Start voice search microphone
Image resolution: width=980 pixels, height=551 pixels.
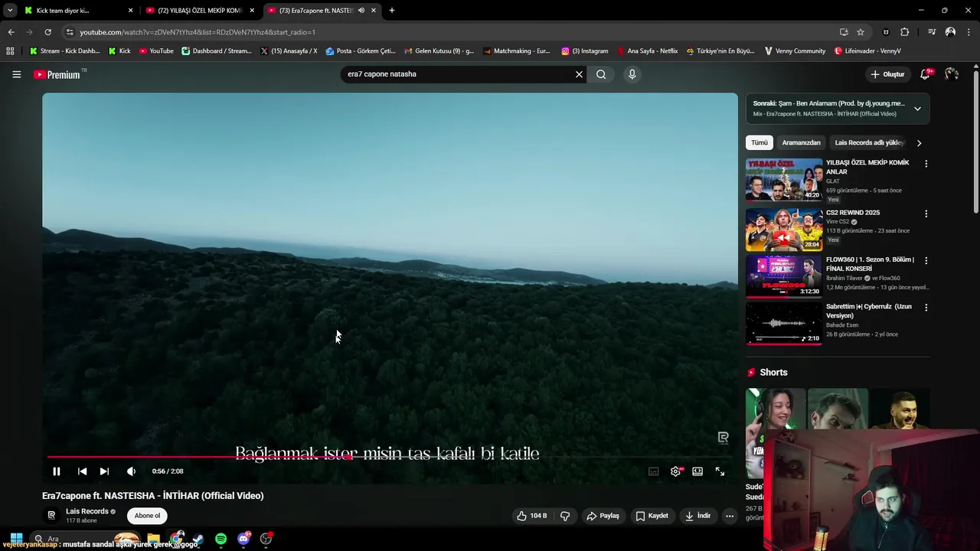(632, 74)
